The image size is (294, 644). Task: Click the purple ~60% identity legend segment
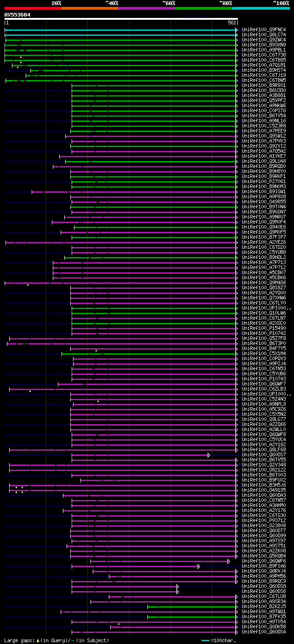[x=147, y=8]
